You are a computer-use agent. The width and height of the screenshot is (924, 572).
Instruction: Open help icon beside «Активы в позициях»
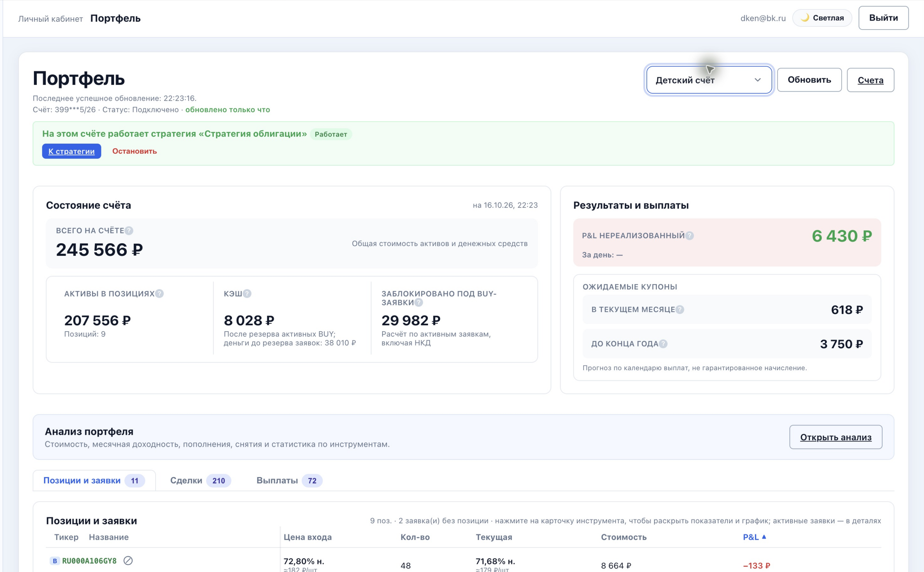coord(159,293)
